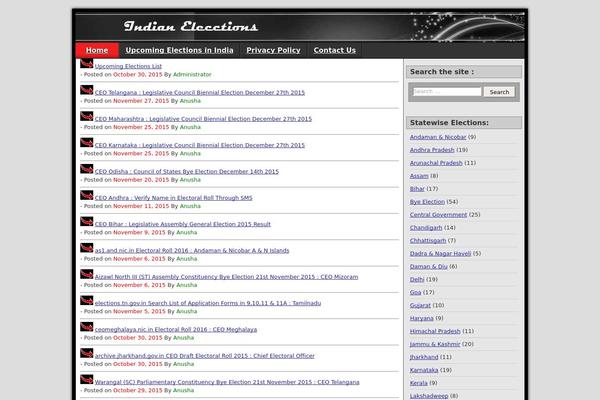This screenshot has width=600, height=400.
Task: Open Chandigarh category link
Action: [x=426, y=228]
